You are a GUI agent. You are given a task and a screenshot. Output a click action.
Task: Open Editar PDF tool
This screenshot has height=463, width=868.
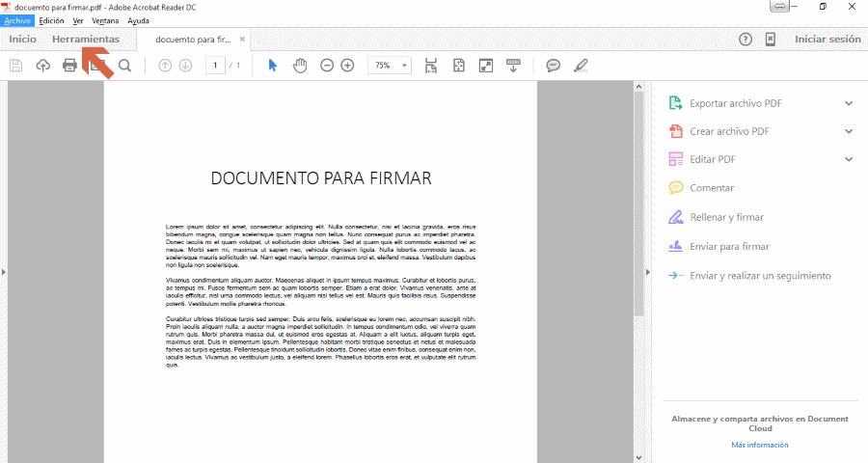(713, 159)
